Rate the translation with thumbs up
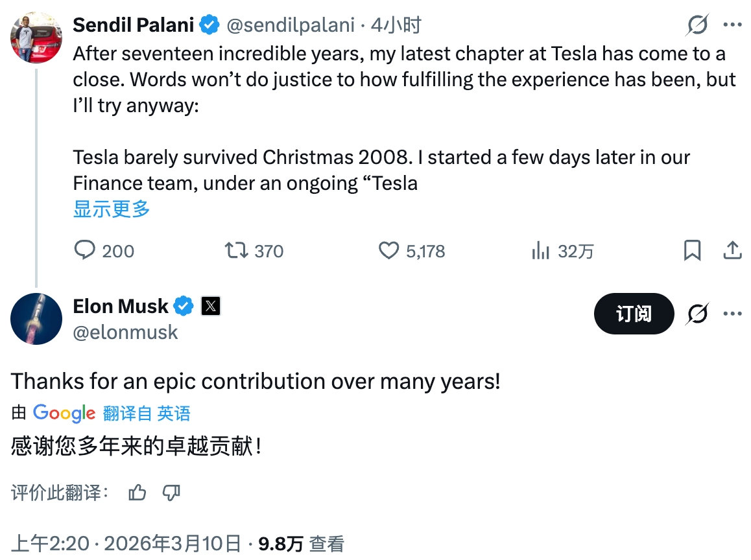The width and height of the screenshot is (751, 560). point(137,493)
